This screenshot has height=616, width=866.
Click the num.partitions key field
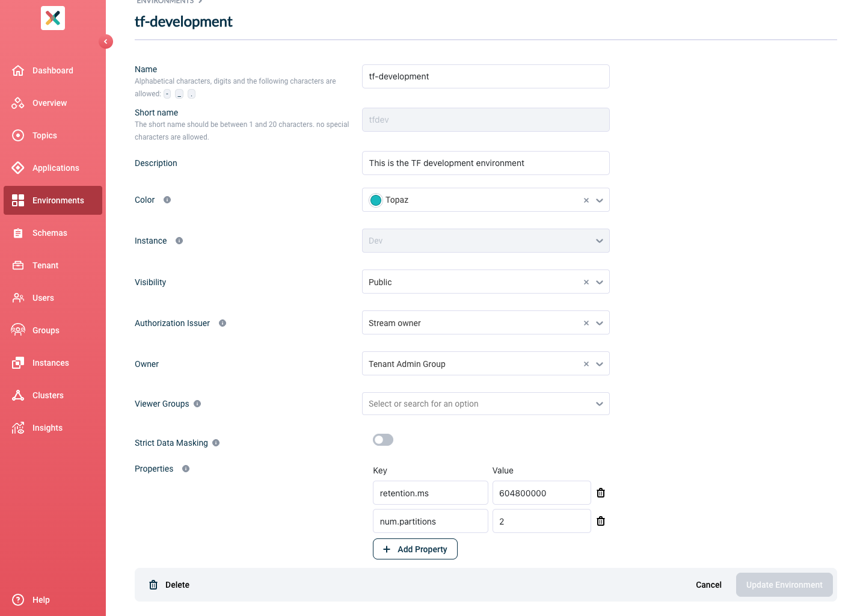(431, 521)
